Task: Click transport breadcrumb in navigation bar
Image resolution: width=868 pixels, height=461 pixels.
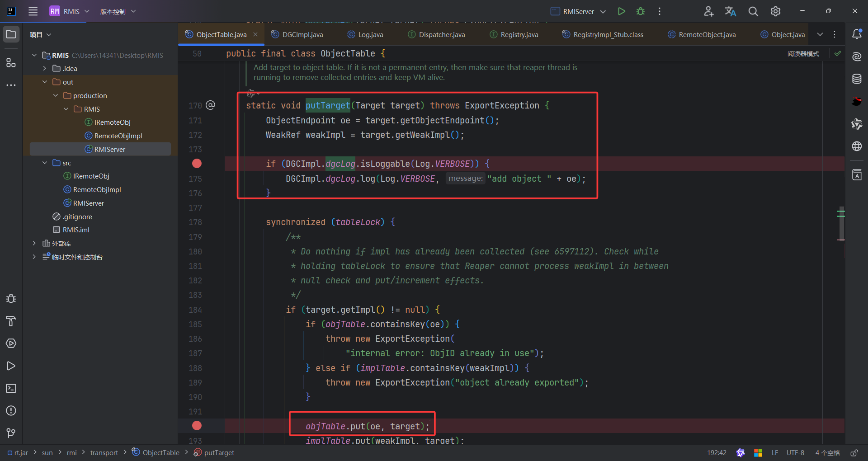Action: pyautogui.click(x=104, y=453)
